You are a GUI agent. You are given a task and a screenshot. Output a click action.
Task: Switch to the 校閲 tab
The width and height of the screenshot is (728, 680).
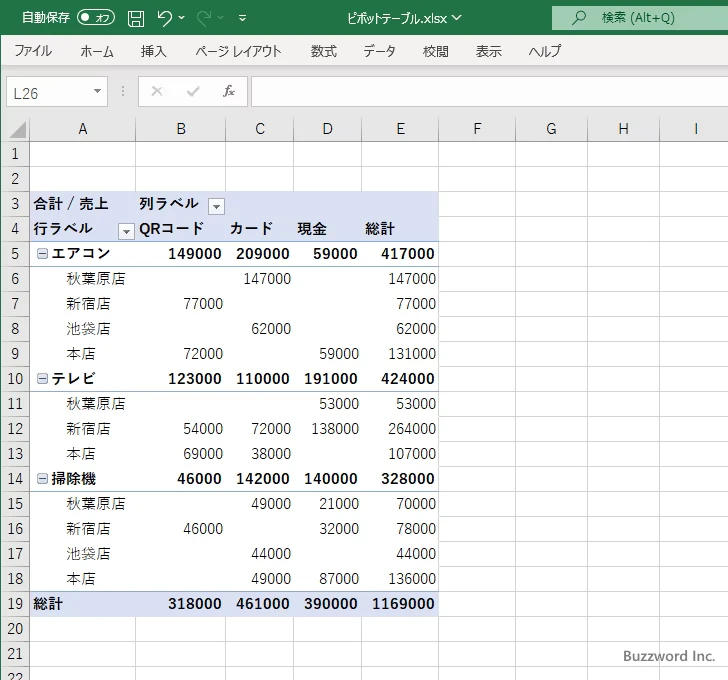click(x=436, y=51)
